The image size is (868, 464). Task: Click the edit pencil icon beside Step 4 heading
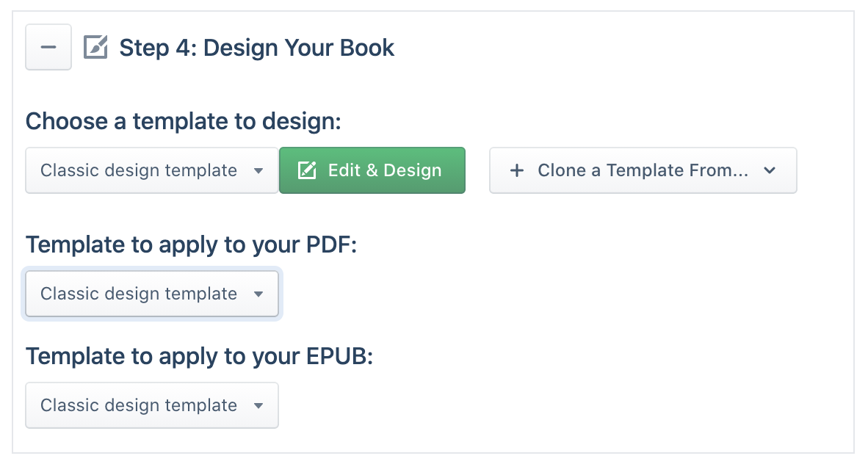[95, 47]
